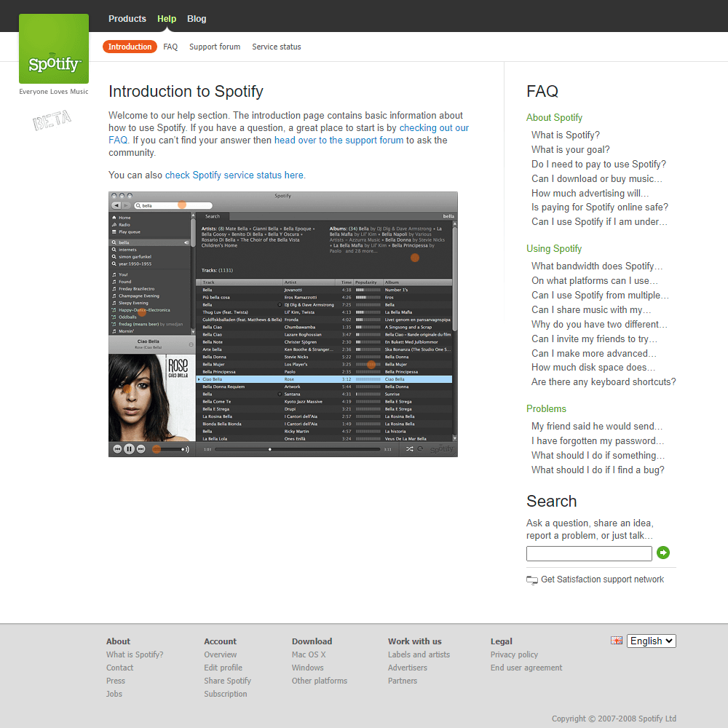Open 'What bandwidth does Spotify…' question
The width and height of the screenshot is (728, 728).
597,266
